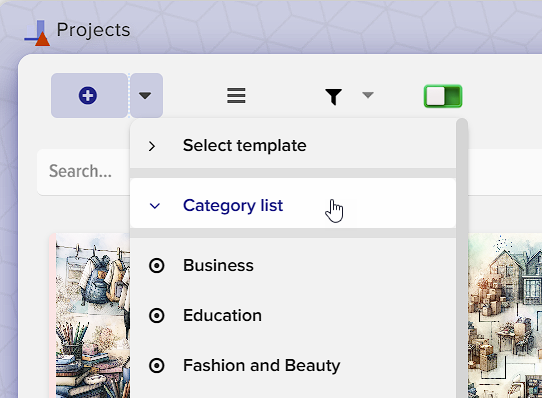Click the dropdown menu vertical scrollbar

462,258
